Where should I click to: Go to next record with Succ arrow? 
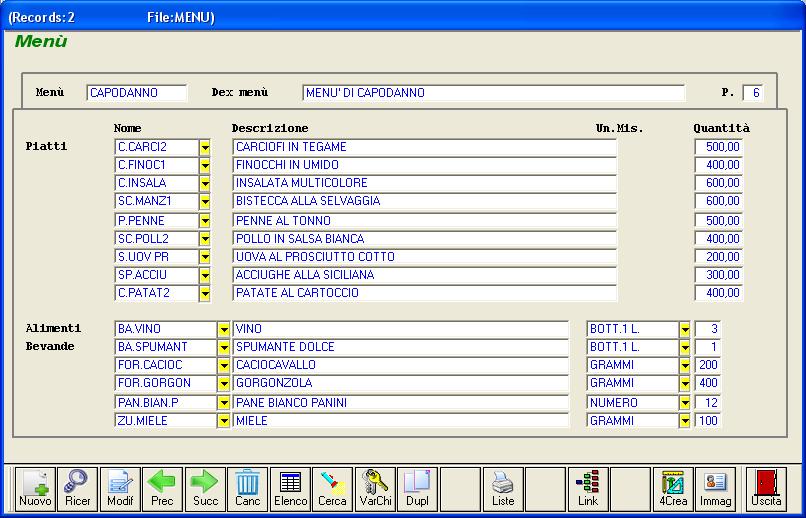click(x=205, y=488)
